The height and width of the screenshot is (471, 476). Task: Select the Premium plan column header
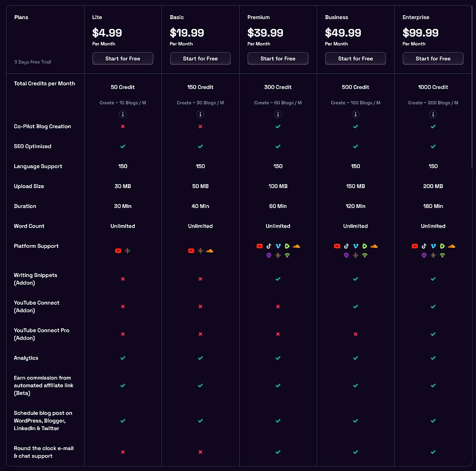(258, 17)
